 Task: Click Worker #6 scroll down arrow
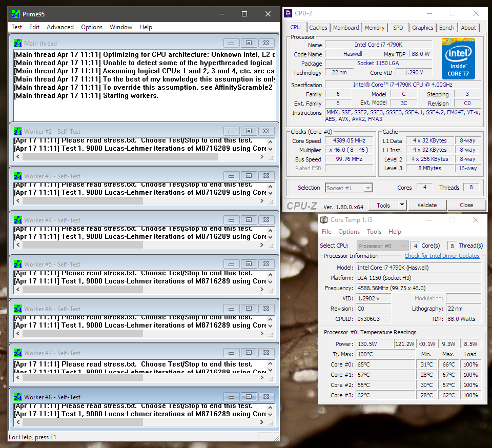270,326
